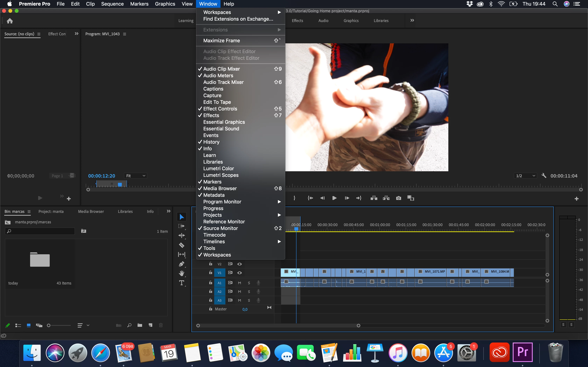Click the program monitor Settings wrench icon
Viewport: 588px width, 367px height.
coord(544,175)
